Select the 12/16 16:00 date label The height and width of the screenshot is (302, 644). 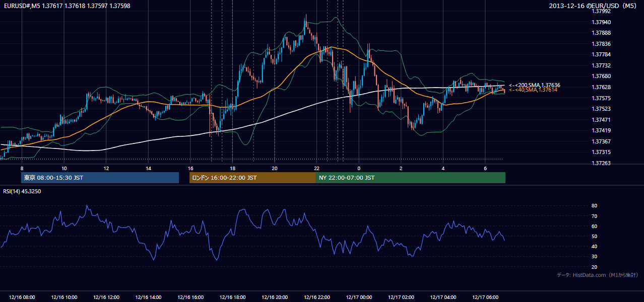tap(190, 297)
